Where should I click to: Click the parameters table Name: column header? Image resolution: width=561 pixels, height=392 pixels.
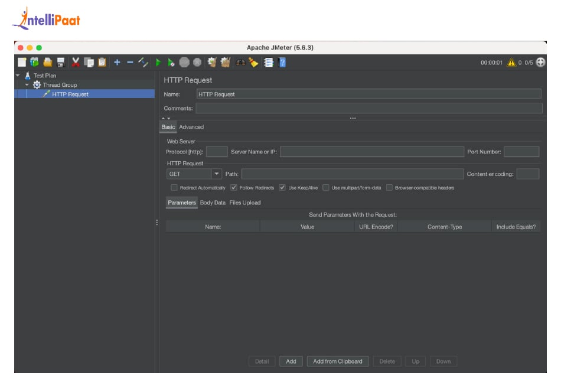[x=213, y=227]
